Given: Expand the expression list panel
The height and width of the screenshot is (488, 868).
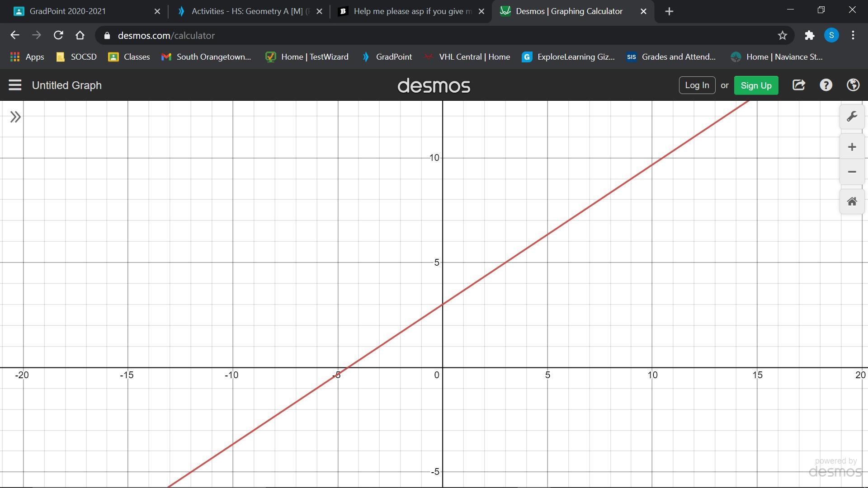Looking at the screenshot, I should [15, 117].
